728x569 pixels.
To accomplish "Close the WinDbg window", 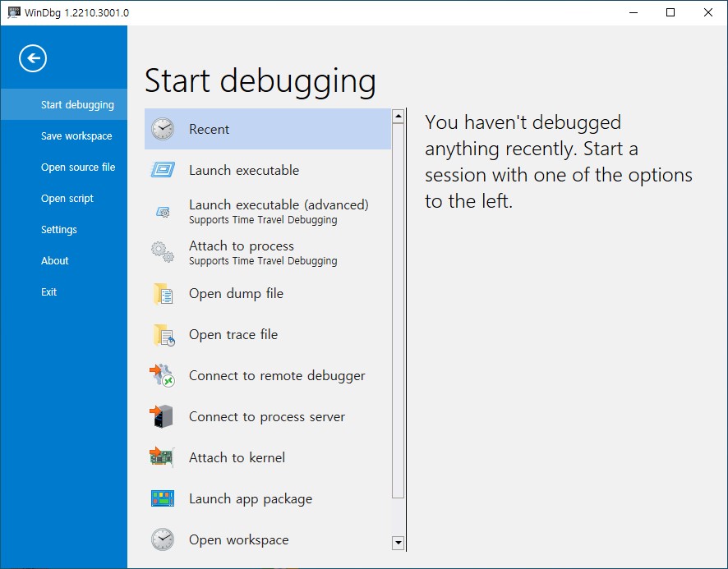I will 708,12.
